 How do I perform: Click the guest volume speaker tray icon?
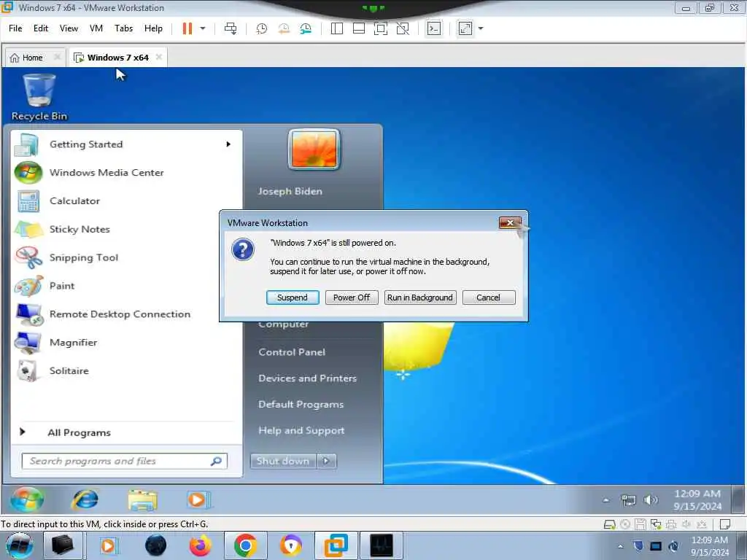tap(650, 500)
